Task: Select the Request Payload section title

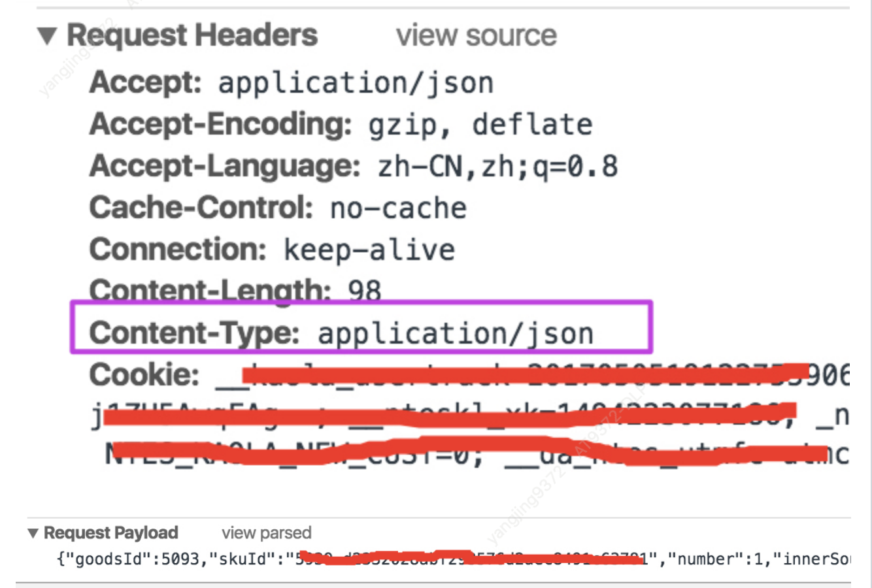Action: pyautogui.click(x=110, y=533)
